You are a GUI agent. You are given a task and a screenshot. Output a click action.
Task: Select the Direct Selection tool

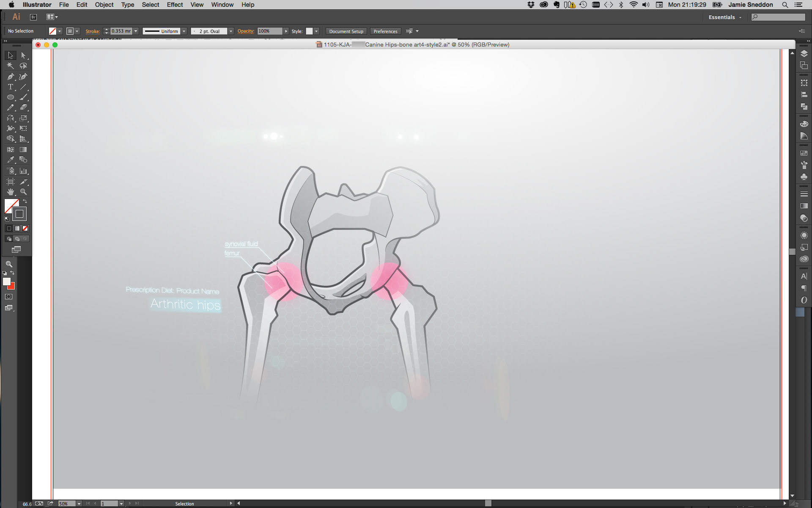tap(24, 55)
